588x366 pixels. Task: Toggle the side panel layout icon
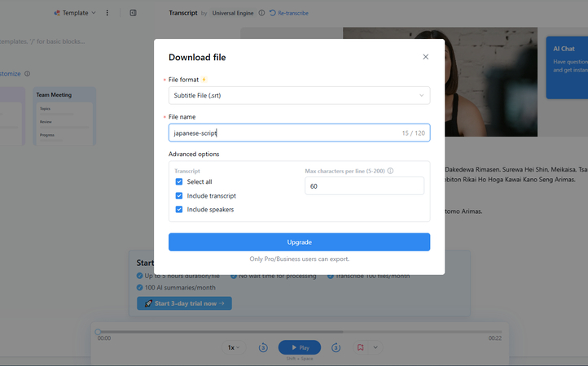point(133,13)
